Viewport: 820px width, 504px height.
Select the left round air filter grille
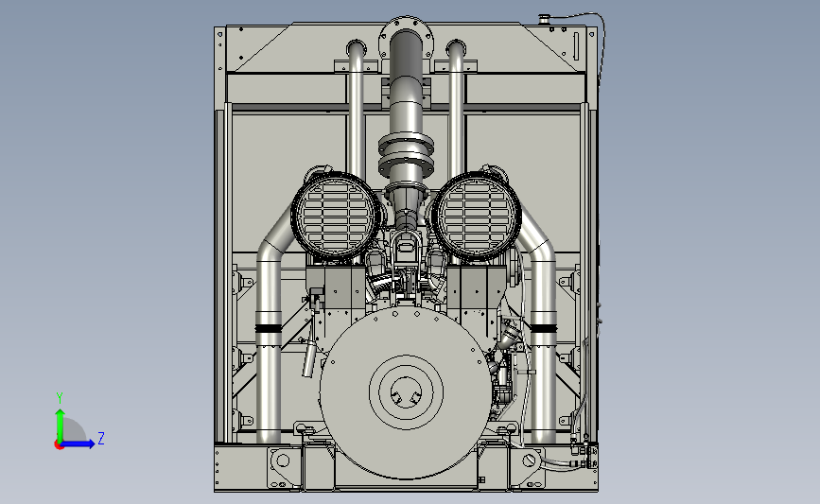click(x=335, y=216)
